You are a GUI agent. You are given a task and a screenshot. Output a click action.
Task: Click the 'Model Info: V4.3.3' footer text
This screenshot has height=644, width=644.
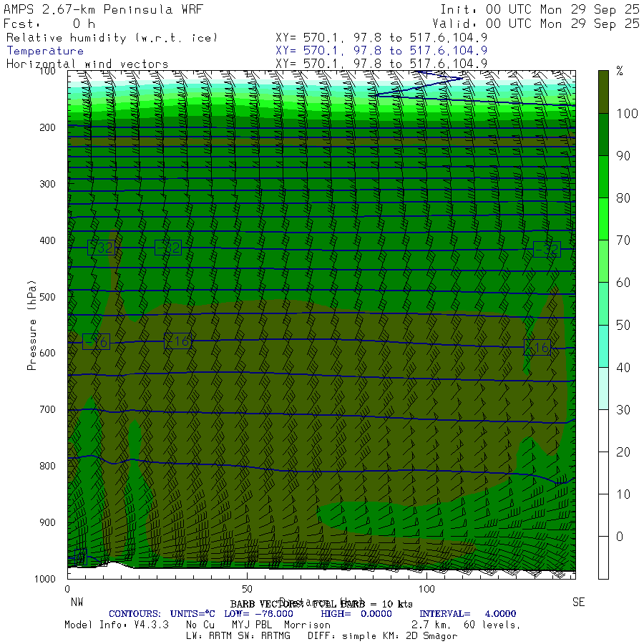tap(117, 625)
